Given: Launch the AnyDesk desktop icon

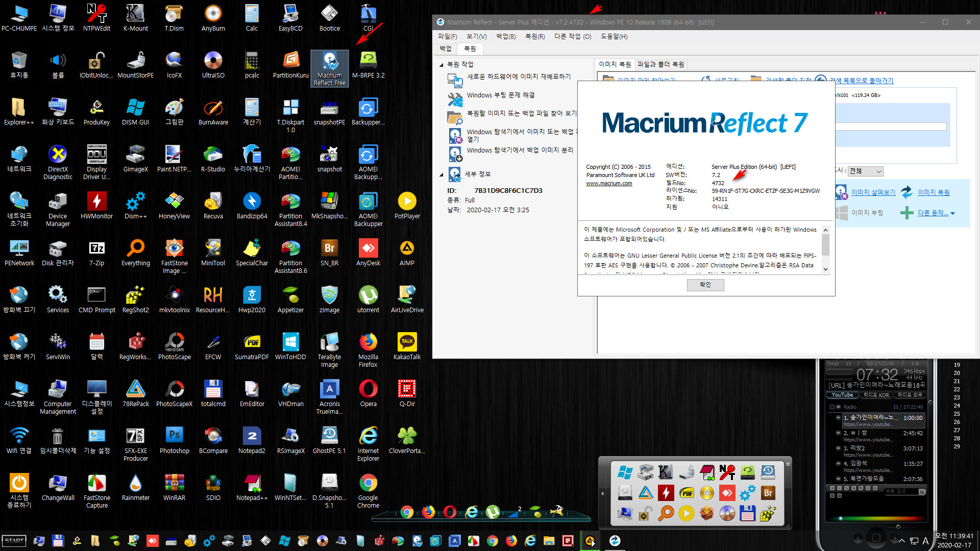Looking at the screenshot, I should tap(368, 253).
